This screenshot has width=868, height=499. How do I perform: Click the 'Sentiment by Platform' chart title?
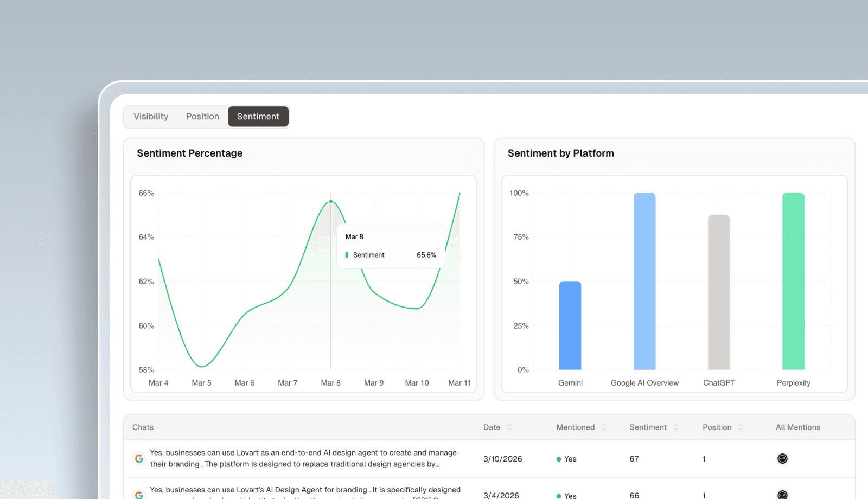(x=561, y=153)
